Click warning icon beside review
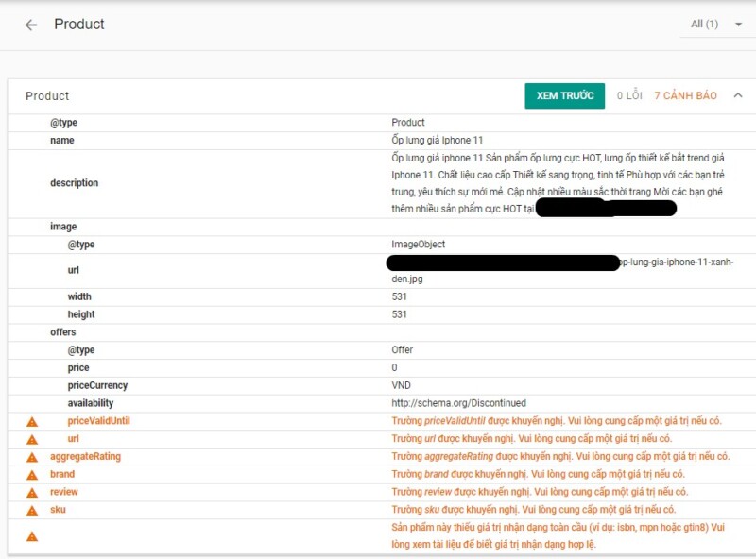Viewport: 756px width, 559px height. [x=31, y=493]
